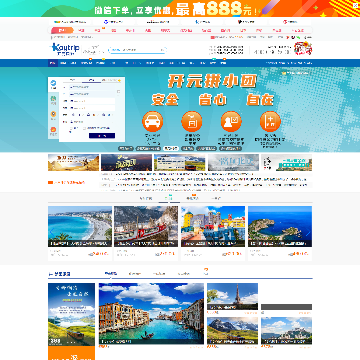Open the large Venice canal image

coord(151,314)
